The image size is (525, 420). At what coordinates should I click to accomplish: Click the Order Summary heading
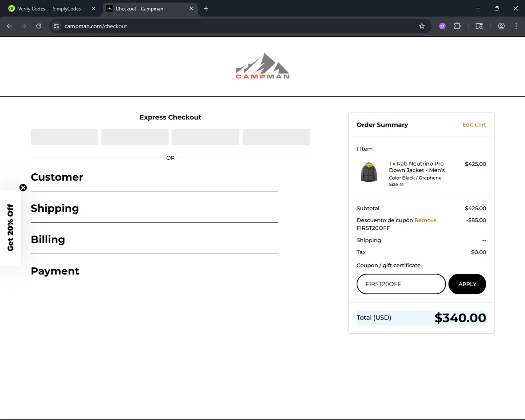click(382, 125)
